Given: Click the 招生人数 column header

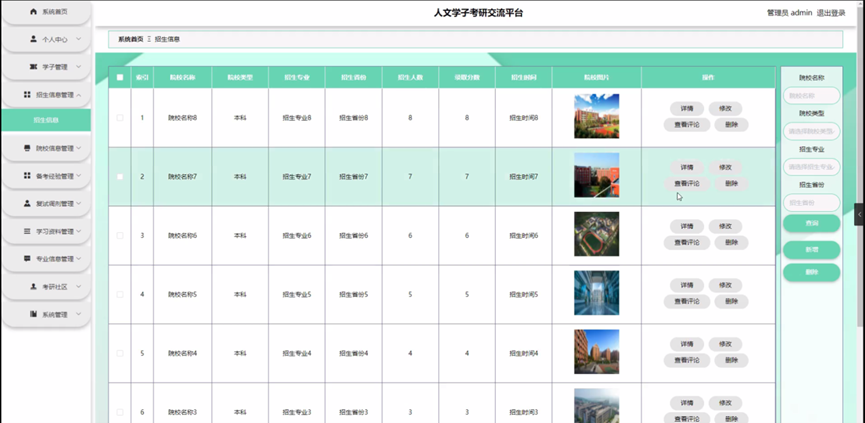Looking at the screenshot, I should point(410,78).
